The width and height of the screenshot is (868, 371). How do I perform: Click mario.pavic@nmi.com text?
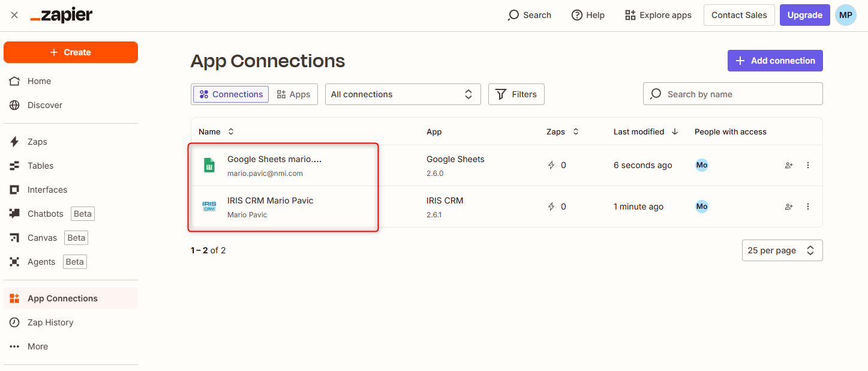[265, 173]
